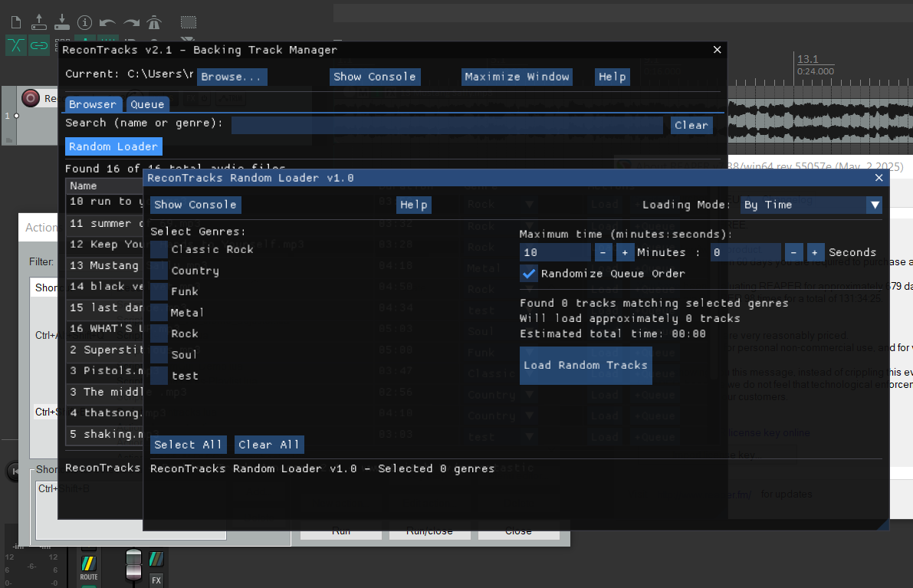Image resolution: width=913 pixels, height=588 pixels.
Task: Click the red record-arm button on track 1
Action: point(30,98)
